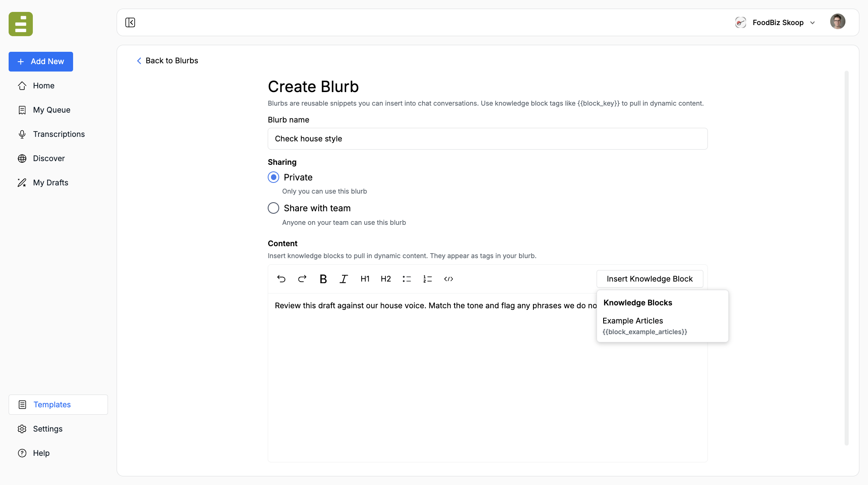Collapse the sidebar panel icon
This screenshot has width=868, height=485.
(x=130, y=22)
